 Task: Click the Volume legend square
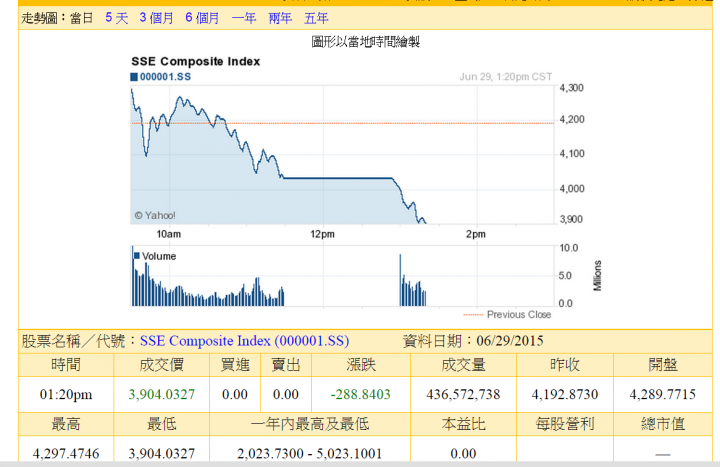(x=136, y=256)
